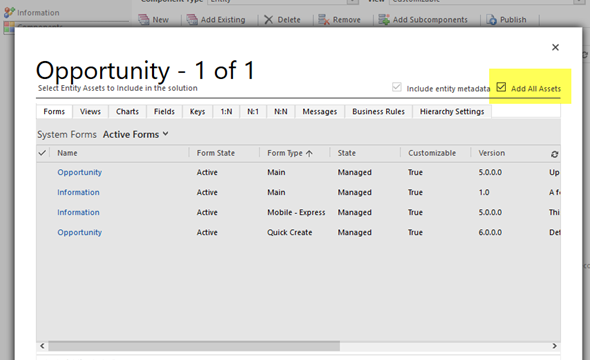
Task: Toggle the Add All Assets checkbox
Action: click(x=501, y=87)
